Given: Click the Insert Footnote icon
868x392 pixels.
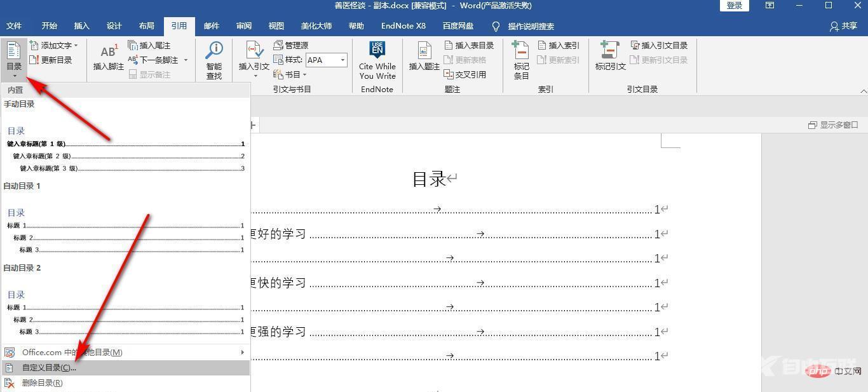Looking at the screenshot, I should [109, 52].
